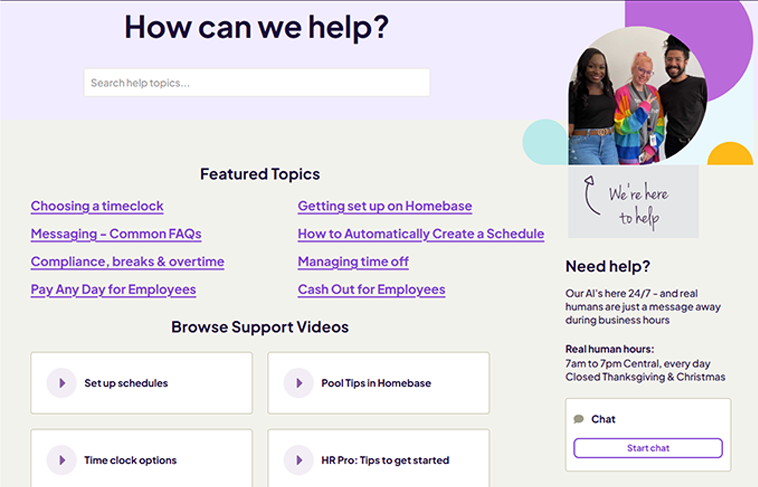Screen dimensions: 758x487
Task: Click the "Browse Support Videos" heading
Action: coord(260,327)
